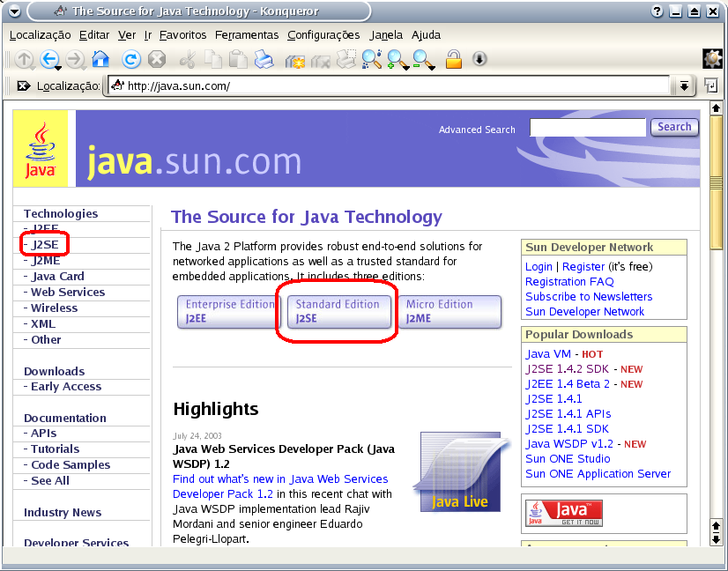
Task: Click the animated gear Konqueror icon
Action: (x=713, y=59)
